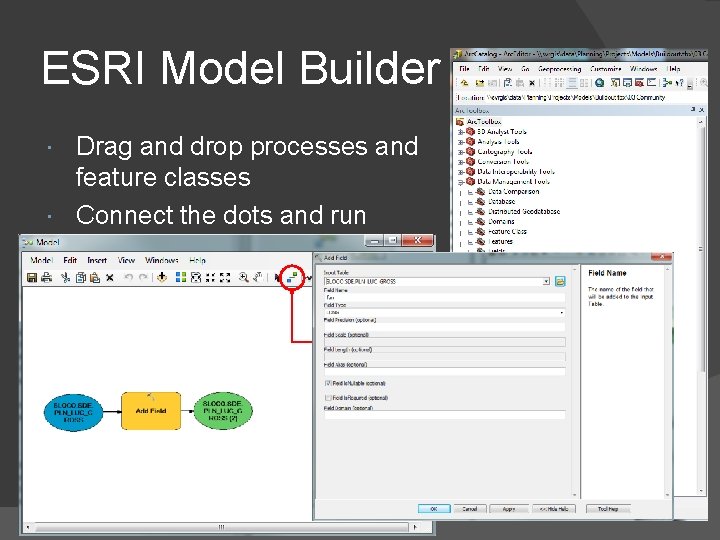This screenshot has width=720, height=540.
Task: Paste from clipboard in the Model toolbar
Action: click(95, 277)
